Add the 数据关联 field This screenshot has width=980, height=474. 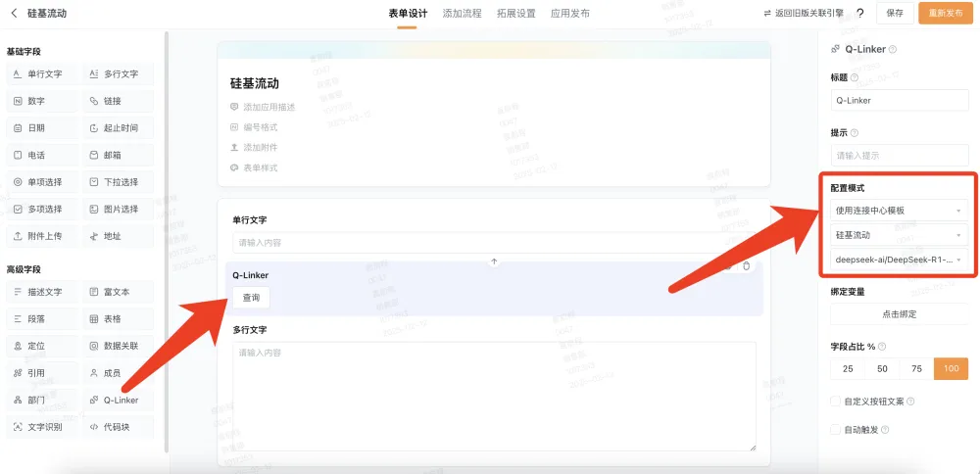(x=119, y=346)
